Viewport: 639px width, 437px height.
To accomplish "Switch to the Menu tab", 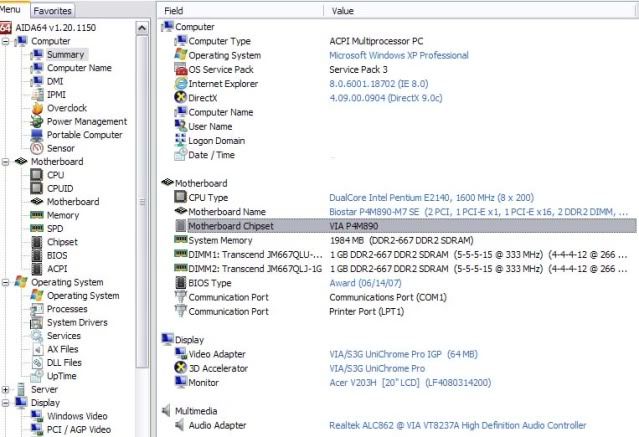I will (12, 9).
